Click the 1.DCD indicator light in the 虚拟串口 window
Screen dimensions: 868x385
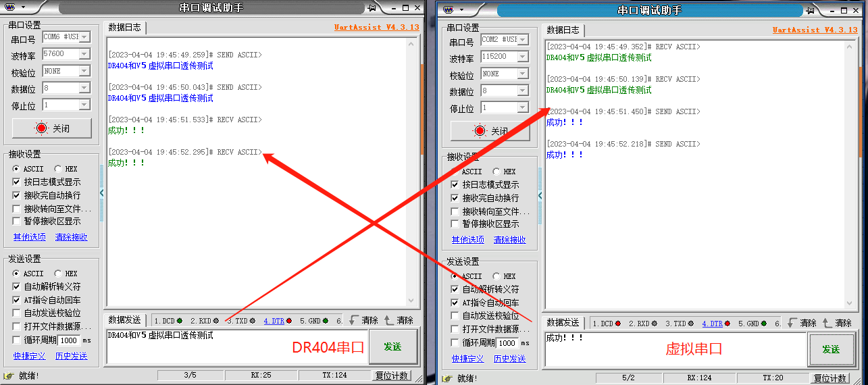coord(617,324)
